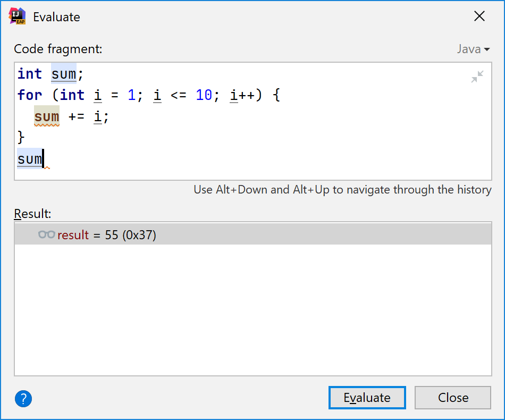The width and height of the screenshot is (505, 420).
Task: Click the 'Result:' label
Action: (x=32, y=214)
